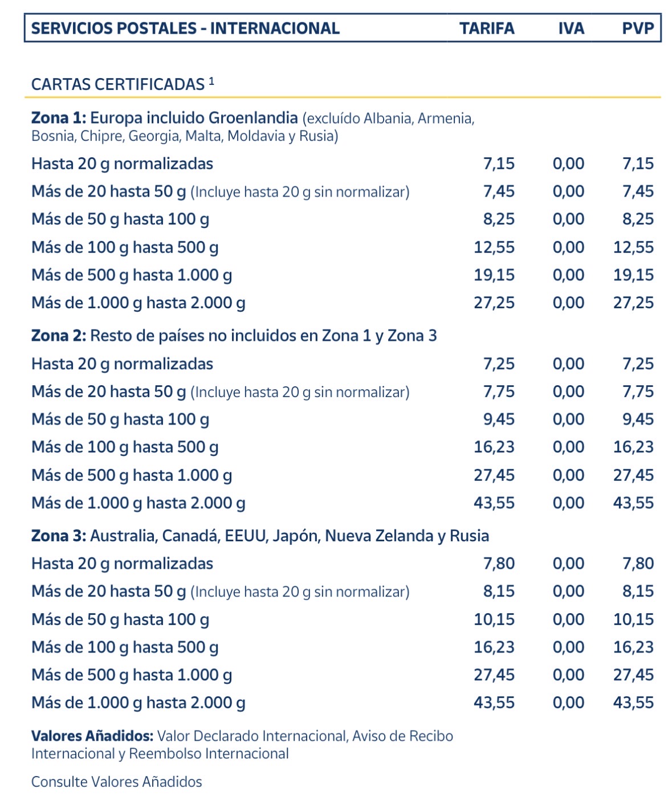Click the 12,55 tarifa value in Zona 1
The height and width of the screenshot is (804, 672).
pos(494,247)
